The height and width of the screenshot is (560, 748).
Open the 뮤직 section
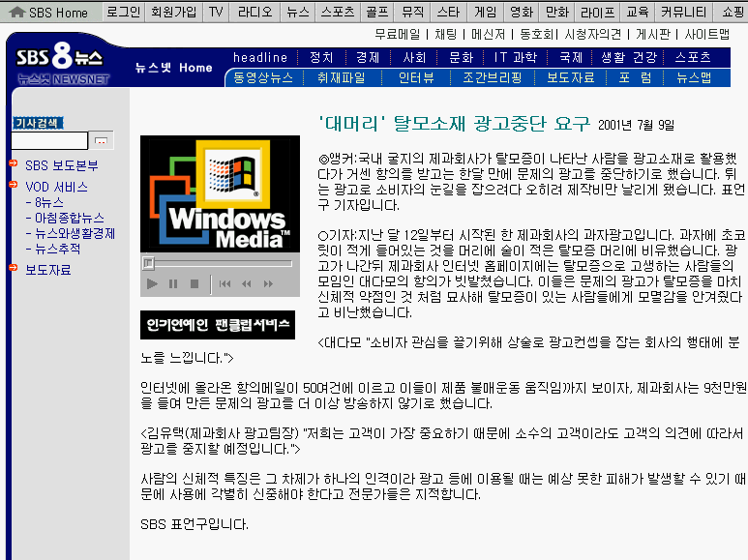(413, 12)
